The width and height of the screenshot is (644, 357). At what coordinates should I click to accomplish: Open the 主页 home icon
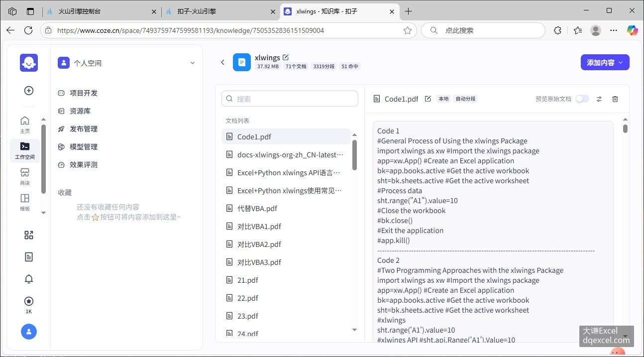[x=25, y=124]
